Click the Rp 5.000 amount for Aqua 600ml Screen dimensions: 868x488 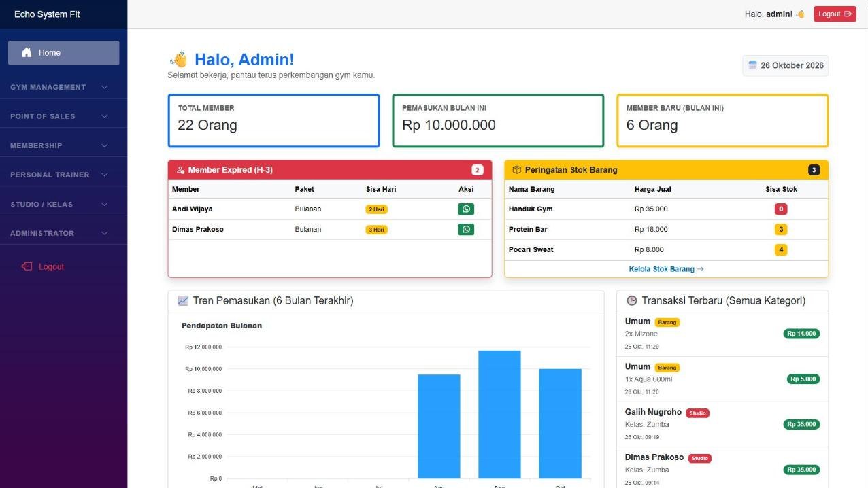click(x=804, y=379)
